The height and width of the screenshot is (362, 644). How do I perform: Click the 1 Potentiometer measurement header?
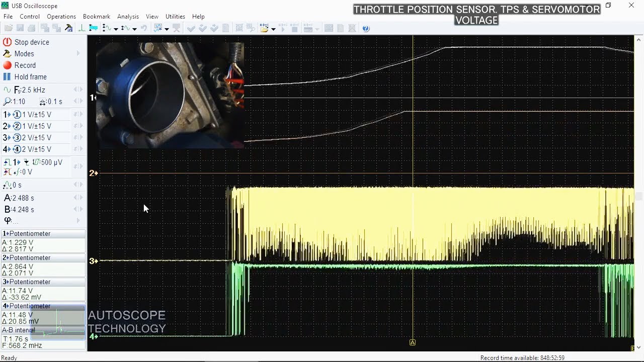point(43,234)
